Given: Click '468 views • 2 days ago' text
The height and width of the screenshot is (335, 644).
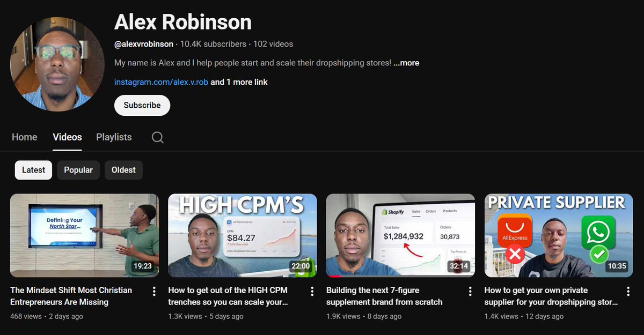Looking at the screenshot, I should (x=47, y=316).
